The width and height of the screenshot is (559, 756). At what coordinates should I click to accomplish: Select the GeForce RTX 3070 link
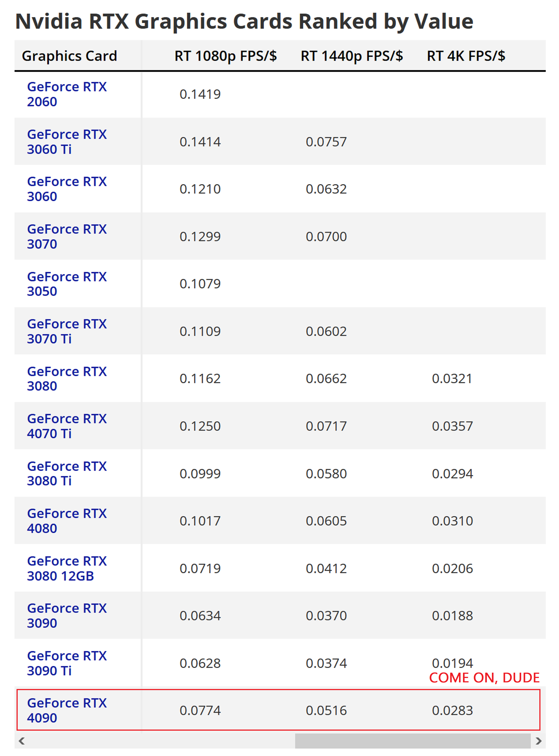click(67, 236)
